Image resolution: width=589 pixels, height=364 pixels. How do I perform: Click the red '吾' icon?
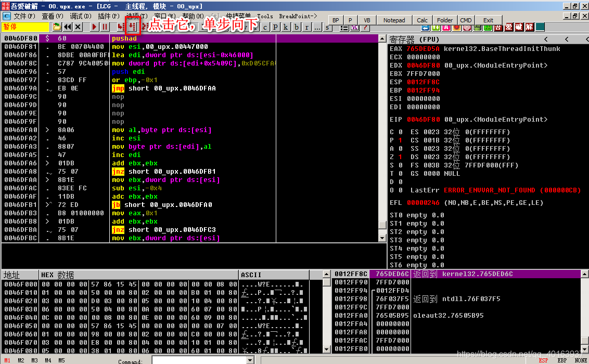pos(498,28)
